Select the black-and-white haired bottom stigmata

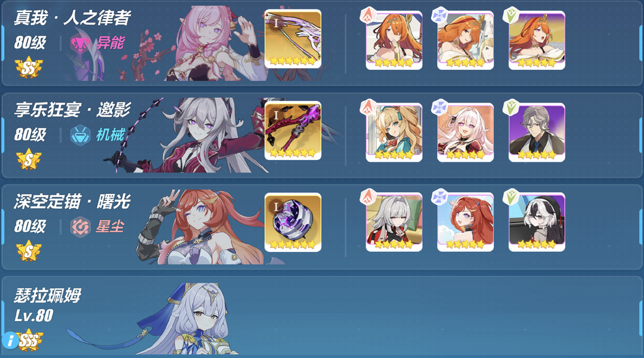[537, 222]
